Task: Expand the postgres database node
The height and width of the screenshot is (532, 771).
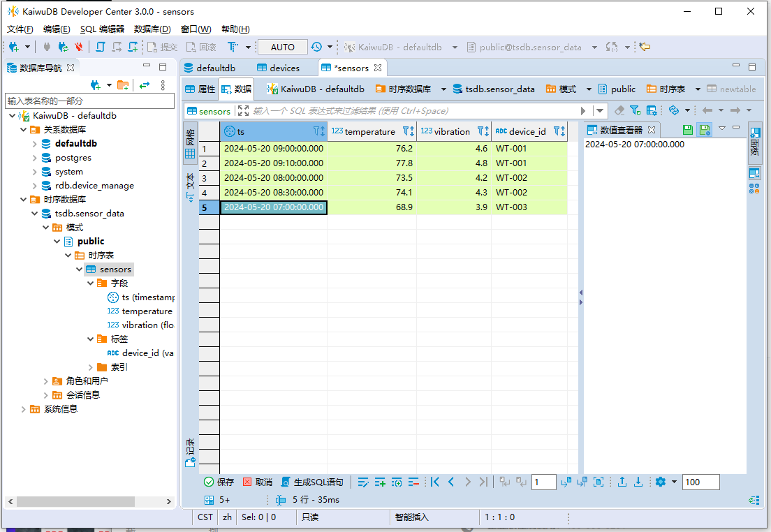Action: pos(34,158)
